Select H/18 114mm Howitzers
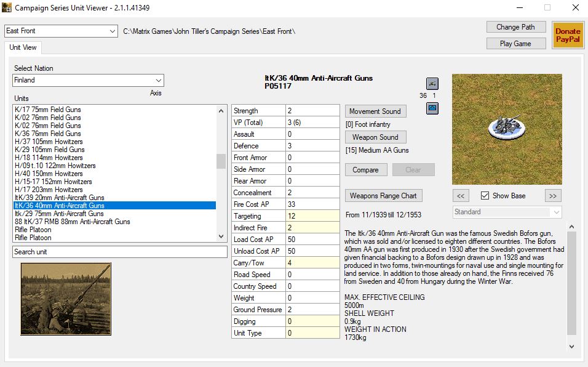The height and width of the screenshot is (367, 588). click(115, 158)
